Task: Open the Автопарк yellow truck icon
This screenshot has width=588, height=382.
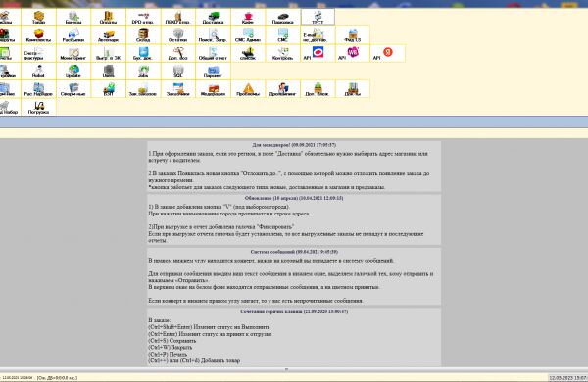Action: tap(108, 35)
